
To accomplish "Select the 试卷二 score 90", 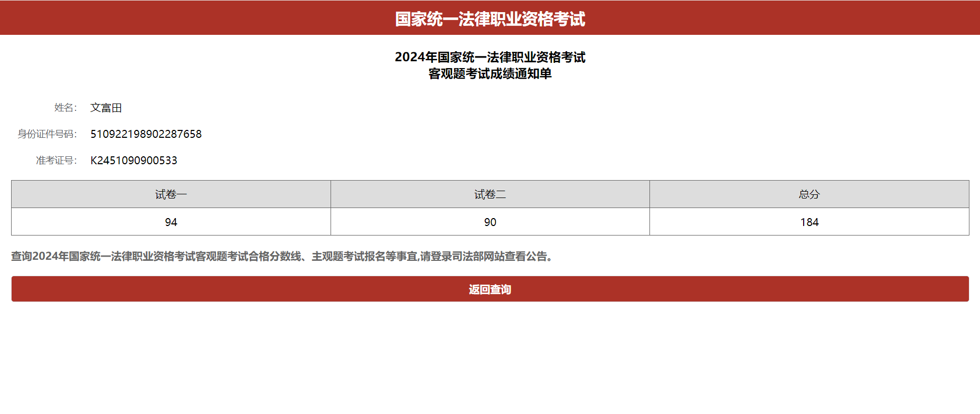I will (x=490, y=222).
